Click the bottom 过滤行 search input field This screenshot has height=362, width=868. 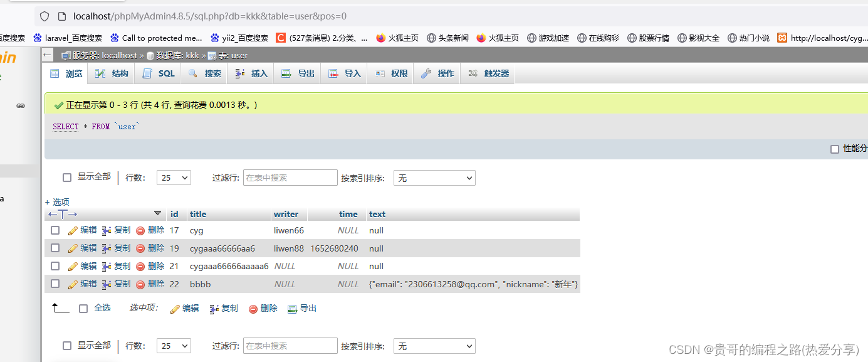coord(290,346)
